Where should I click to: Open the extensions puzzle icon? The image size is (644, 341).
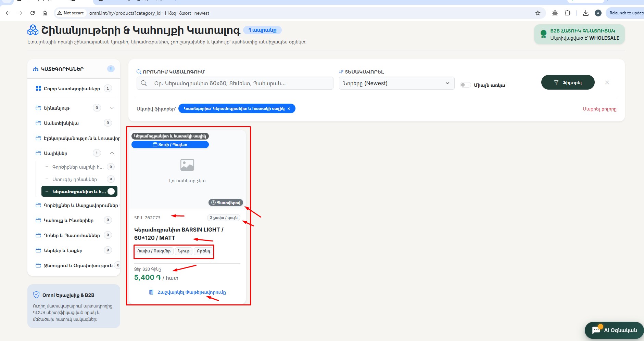click(x=568, y=13)
